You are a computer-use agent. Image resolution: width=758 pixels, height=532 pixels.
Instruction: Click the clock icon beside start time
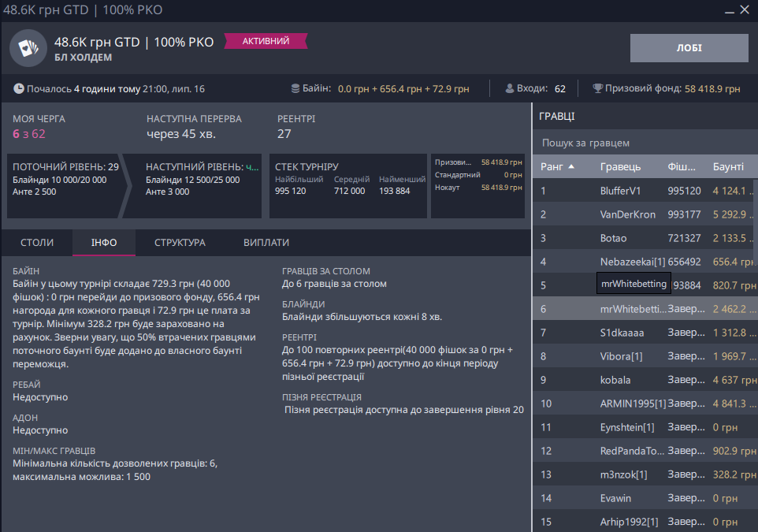[x=19, y=89]
